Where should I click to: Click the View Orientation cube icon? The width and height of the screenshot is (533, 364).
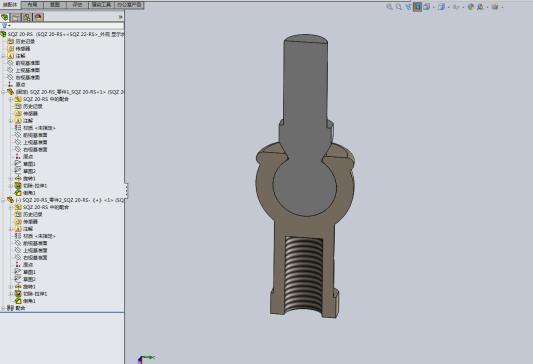click(426, 7)
